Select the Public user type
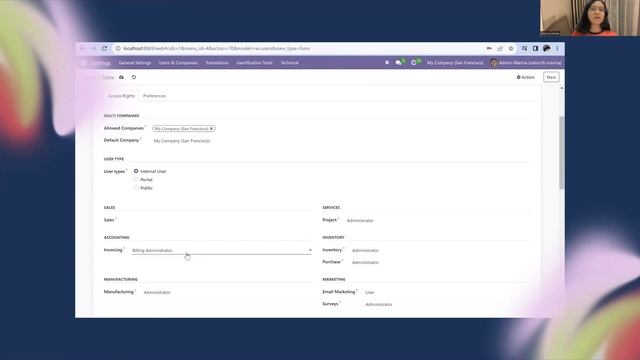The width and height of the screenshot is (640, 360). (x=136, y=188)
